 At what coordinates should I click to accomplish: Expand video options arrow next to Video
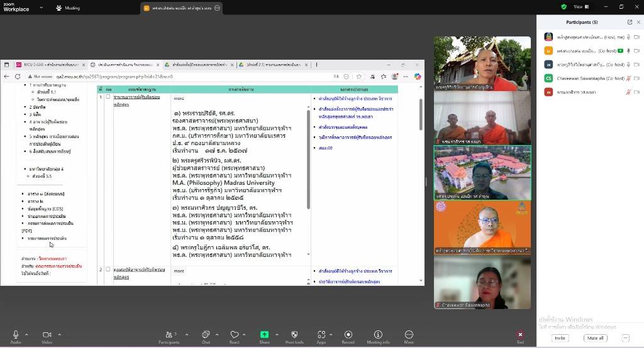pyautogui.click(x=60, y=334)
